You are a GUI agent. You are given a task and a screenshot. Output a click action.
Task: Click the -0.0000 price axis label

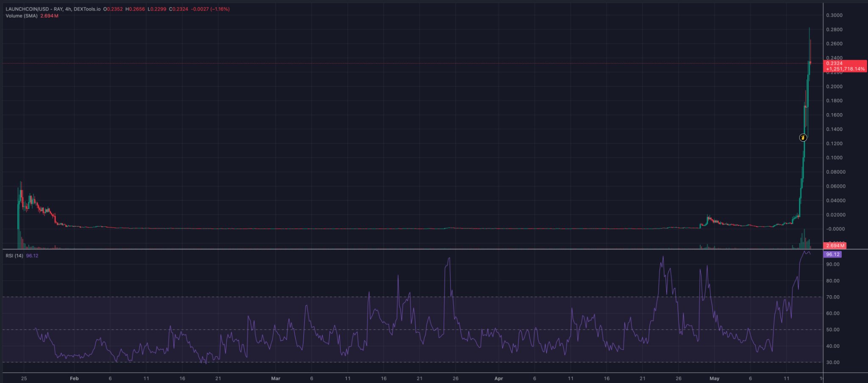coord(835,229)
